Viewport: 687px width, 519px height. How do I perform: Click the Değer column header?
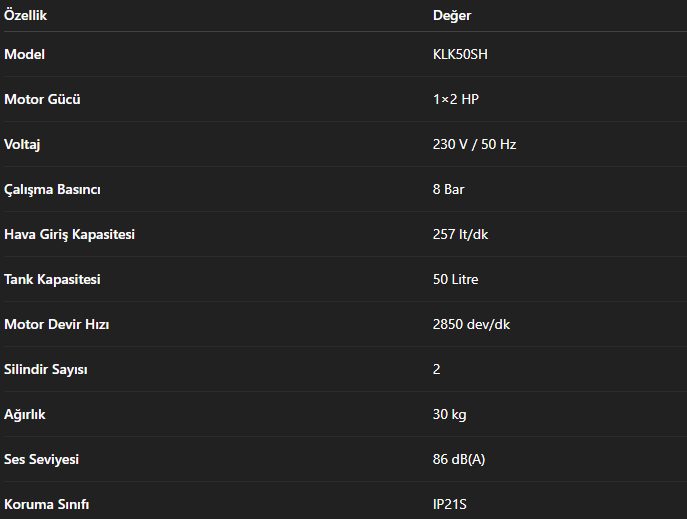452,16
